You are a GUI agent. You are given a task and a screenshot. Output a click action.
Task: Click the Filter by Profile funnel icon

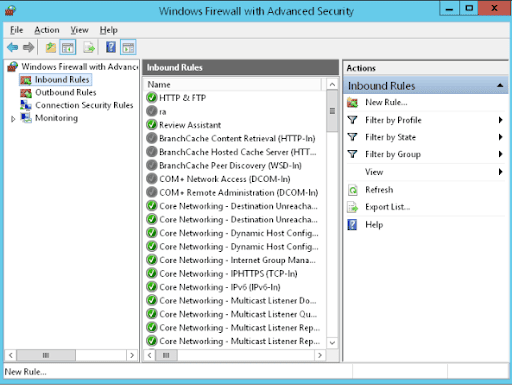pos(352,120)
